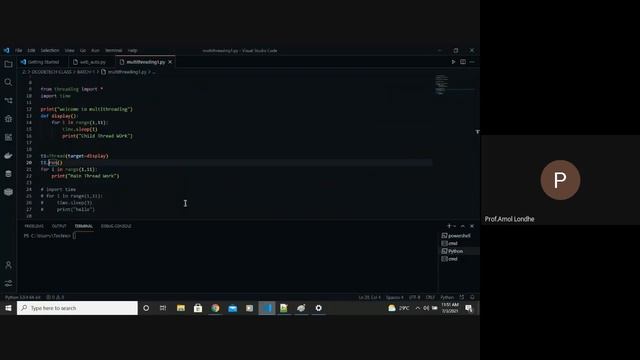
Task: Open the Accounts icon in the activity bar
Action: click(x=8, y=265)
